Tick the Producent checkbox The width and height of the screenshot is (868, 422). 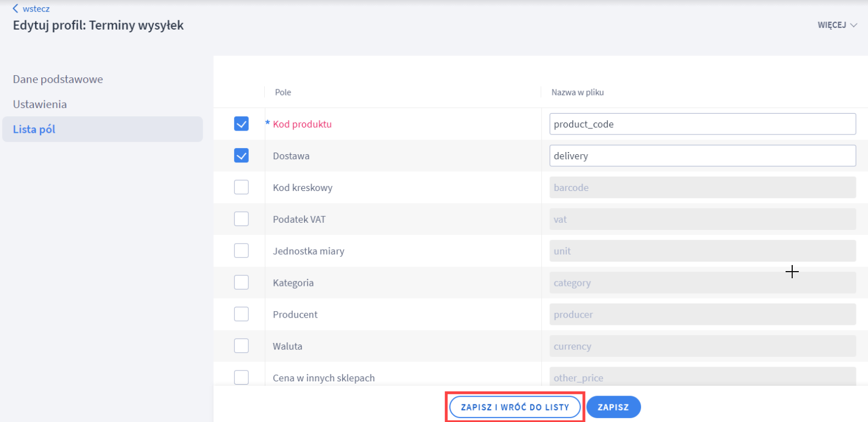click(x=241, y=314)
